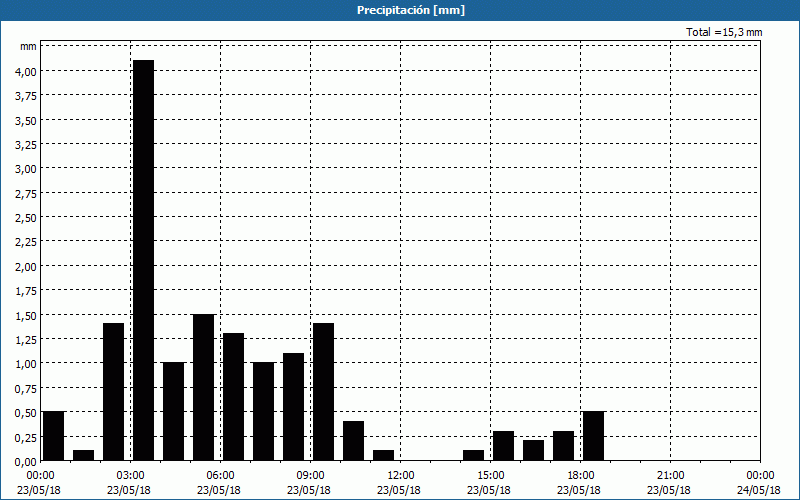This screenshot has height=500, width=800.
Task: Click the 21:00 x-axis time label
Action: click(x=670, y=476)
